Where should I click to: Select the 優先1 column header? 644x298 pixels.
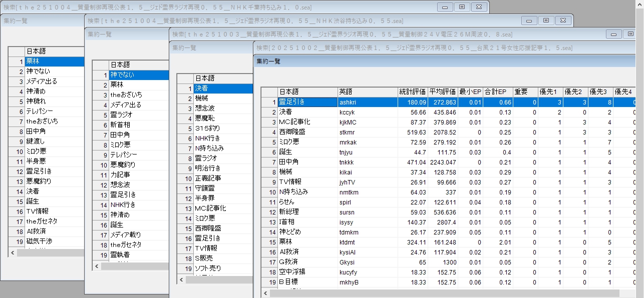(x=550, y=92)
